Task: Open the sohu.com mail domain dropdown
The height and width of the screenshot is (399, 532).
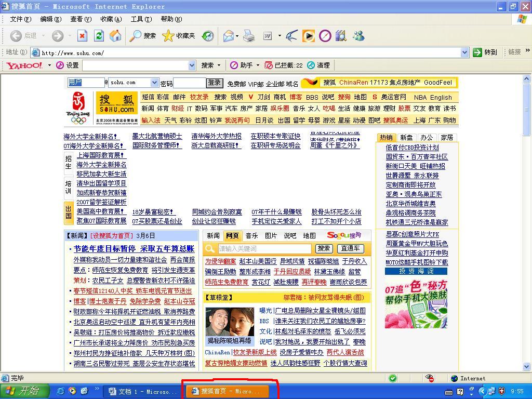Action: tap(154, 83)
